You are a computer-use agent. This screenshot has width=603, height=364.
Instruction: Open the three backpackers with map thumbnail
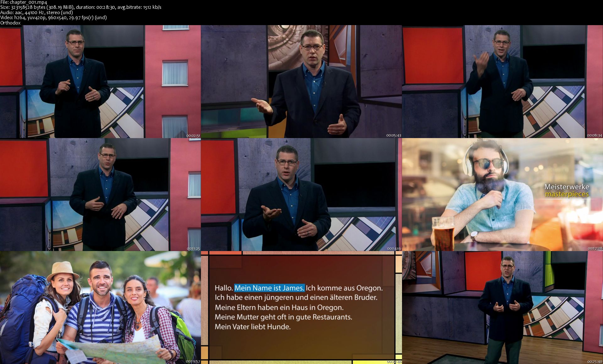coord(100,308)
